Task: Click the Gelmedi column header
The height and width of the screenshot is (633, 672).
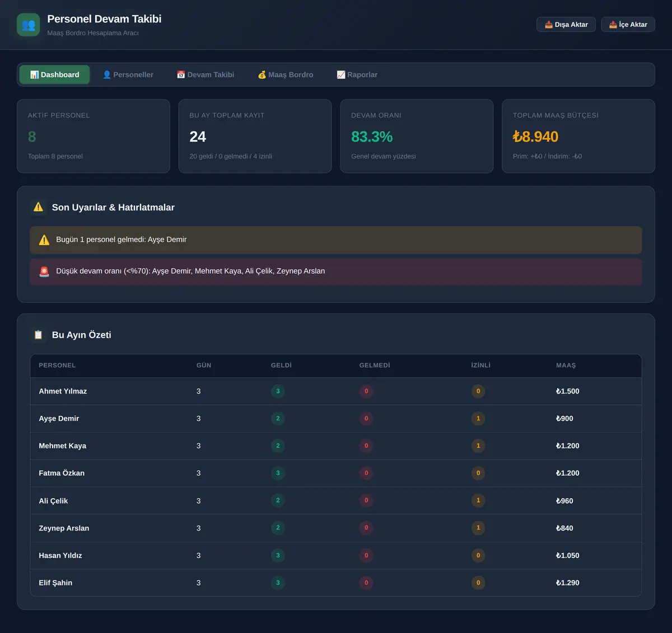Action: [x=375, y=365]
